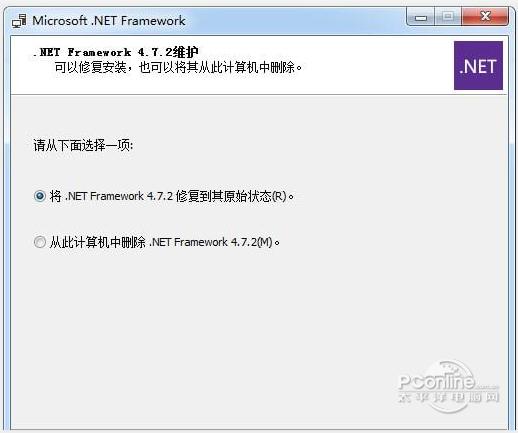Minimize the .NET Framework window
Image resolution: width=518 pixels, height=433 pixels.
421,17
